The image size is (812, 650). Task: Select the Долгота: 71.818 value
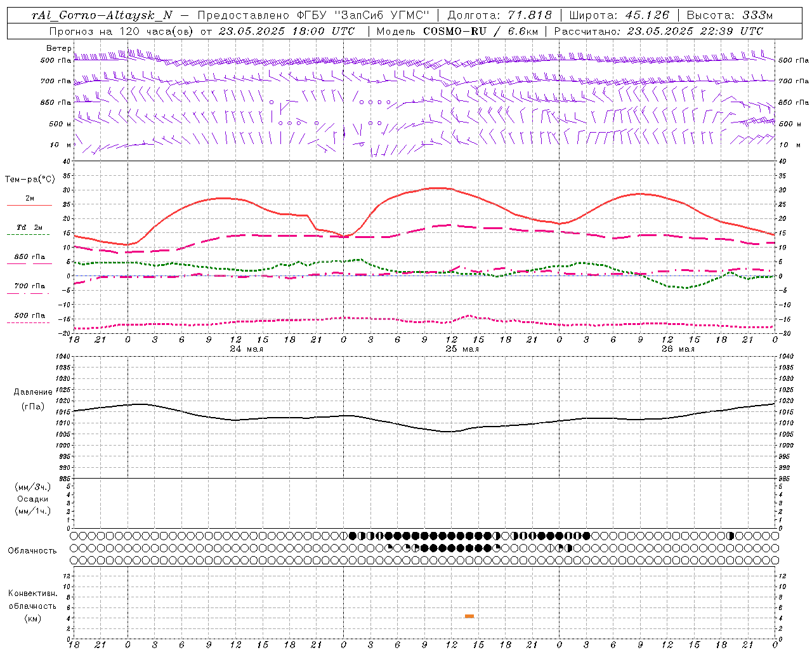tap(500, 15)
